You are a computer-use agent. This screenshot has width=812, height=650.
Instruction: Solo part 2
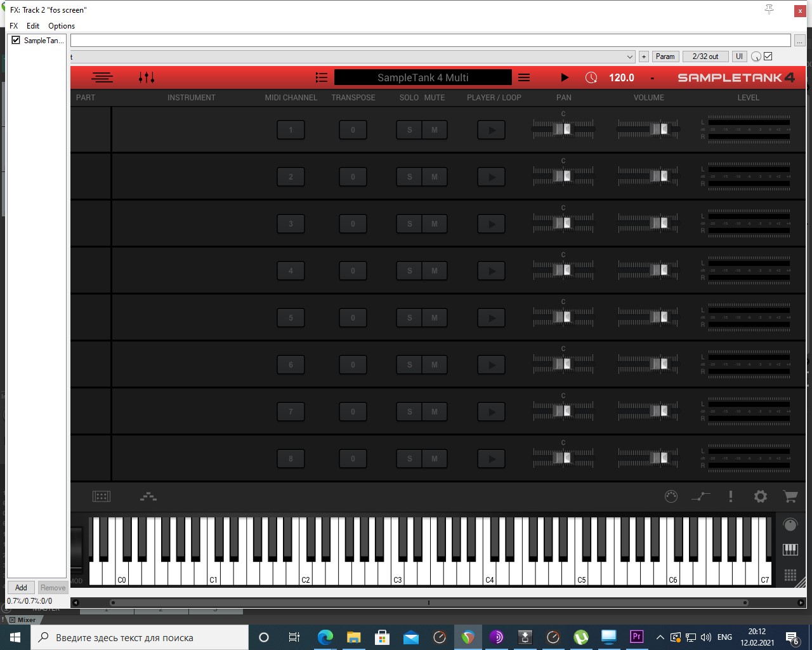(410, 177)
